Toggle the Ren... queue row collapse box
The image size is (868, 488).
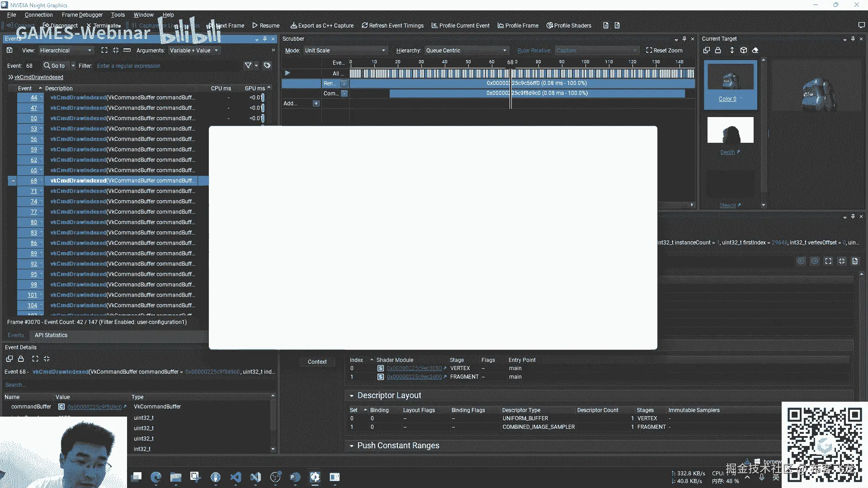344,84
